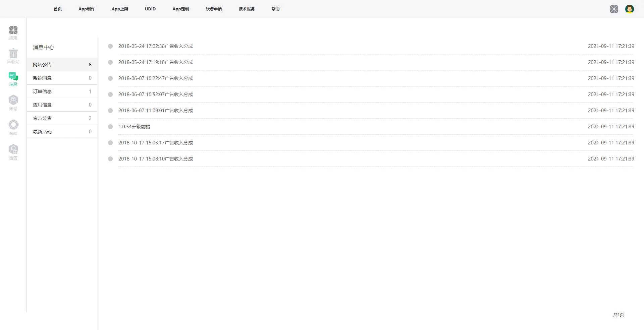Image resolution: width=644 pixels, height=330 pixels.
Task: Open 技术服务 in top navigation
Action: coord(247,9)
